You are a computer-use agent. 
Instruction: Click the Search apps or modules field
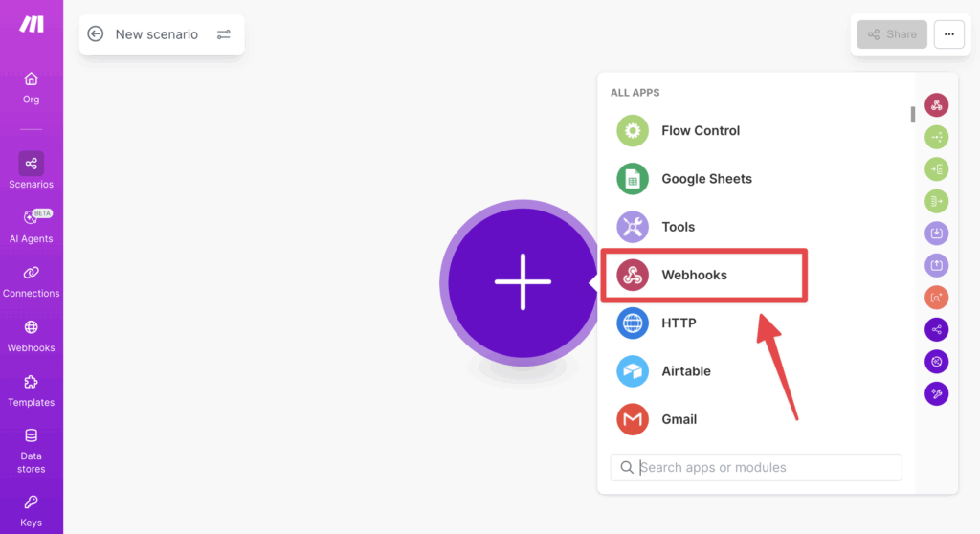tap(756, 468)
